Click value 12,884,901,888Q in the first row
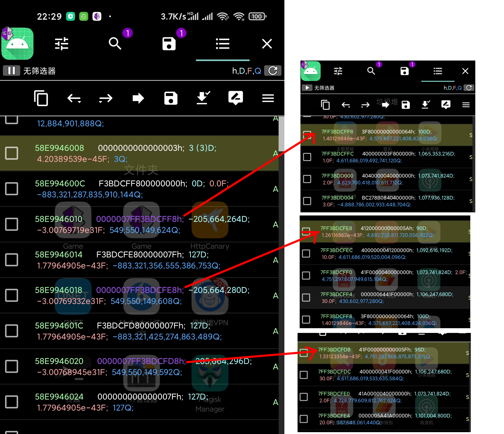The height and width of the screenshot is (434, 504). [x=70, y=123]
